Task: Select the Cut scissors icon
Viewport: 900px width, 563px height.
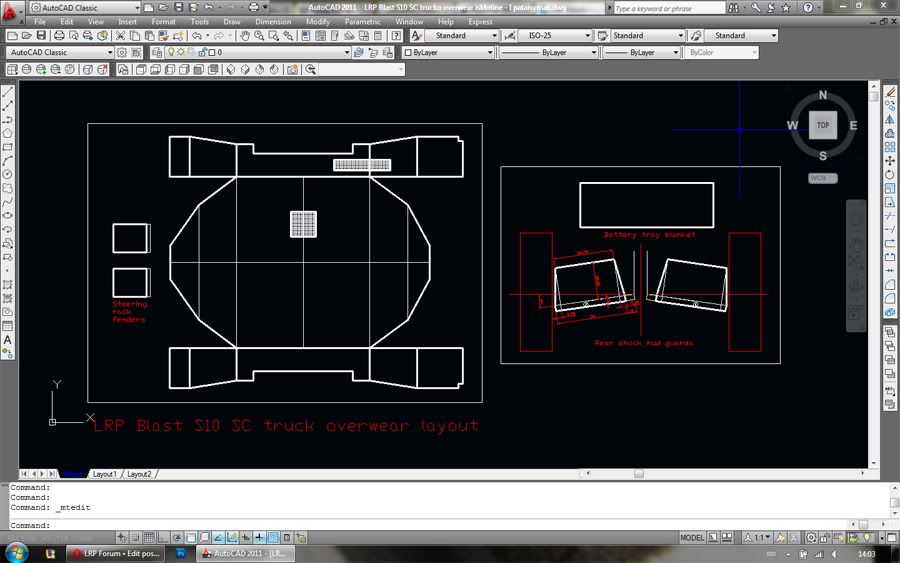Action: [121, 36]
